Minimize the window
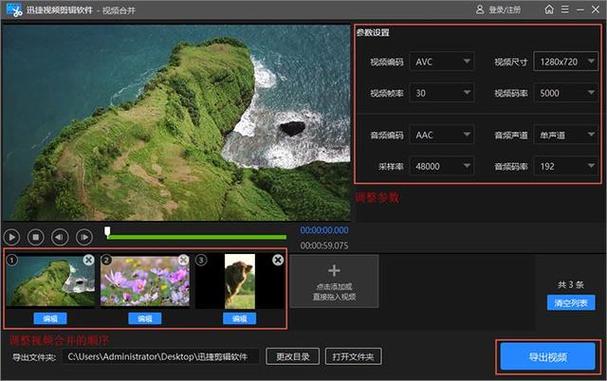Viewport: 607px width, 381px height. tap(580, 10)
